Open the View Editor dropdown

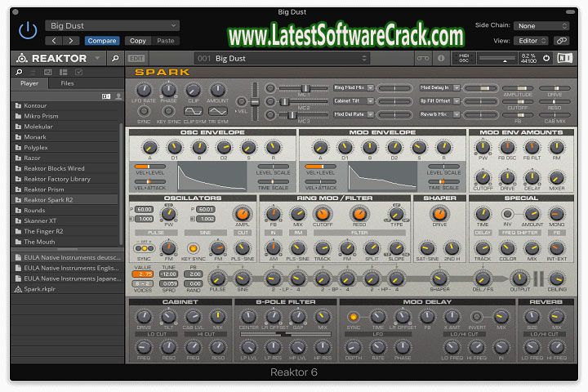(x=532, y=41)
